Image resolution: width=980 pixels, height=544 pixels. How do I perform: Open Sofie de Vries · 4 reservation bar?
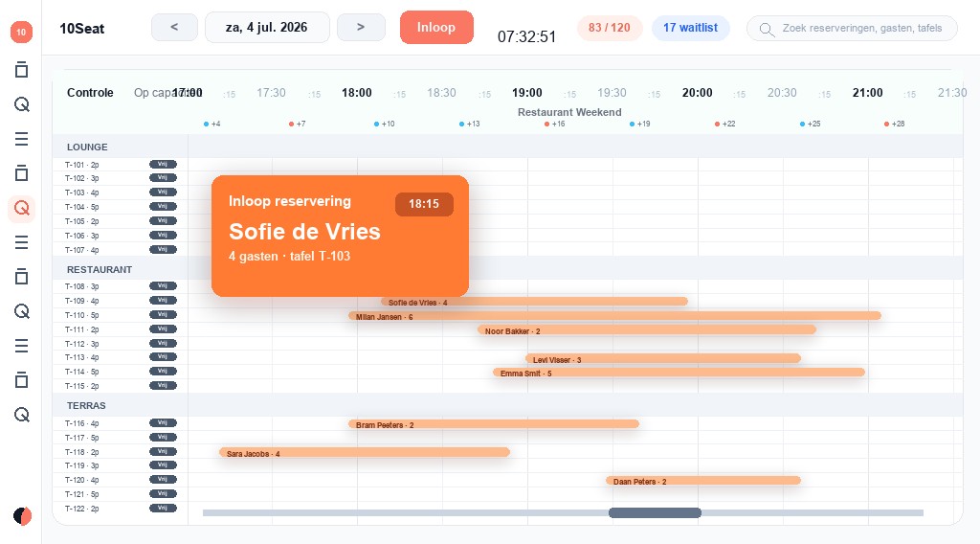pos(534,302)
